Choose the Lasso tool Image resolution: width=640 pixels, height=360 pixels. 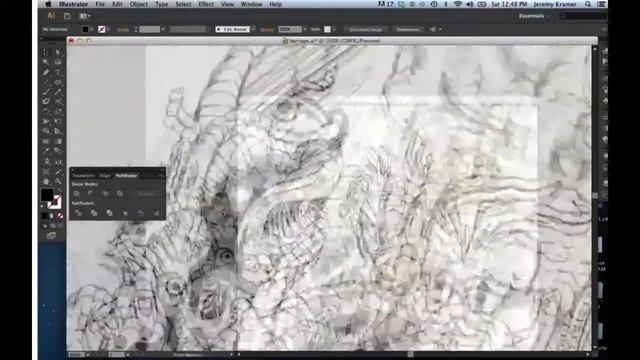tap(58, 62)
